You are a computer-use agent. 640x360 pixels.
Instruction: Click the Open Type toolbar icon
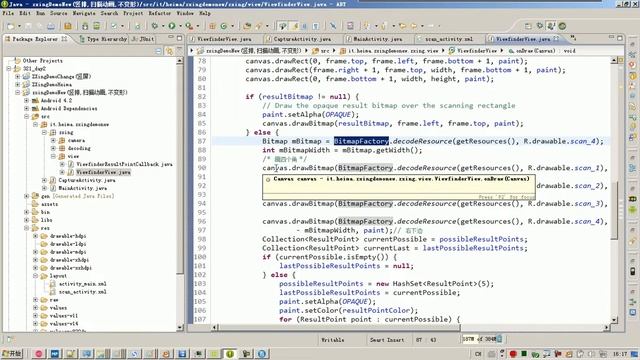(247, 26)
